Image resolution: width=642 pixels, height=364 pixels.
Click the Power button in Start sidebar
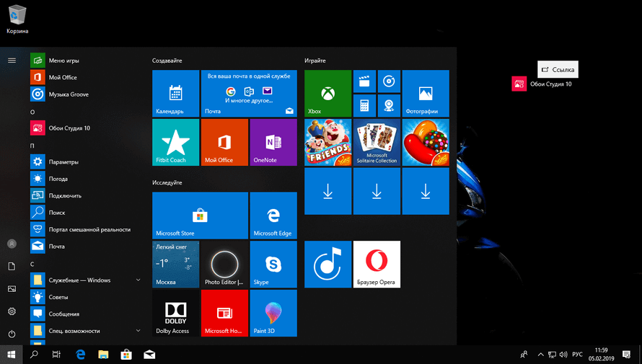(x=12, y=334)
